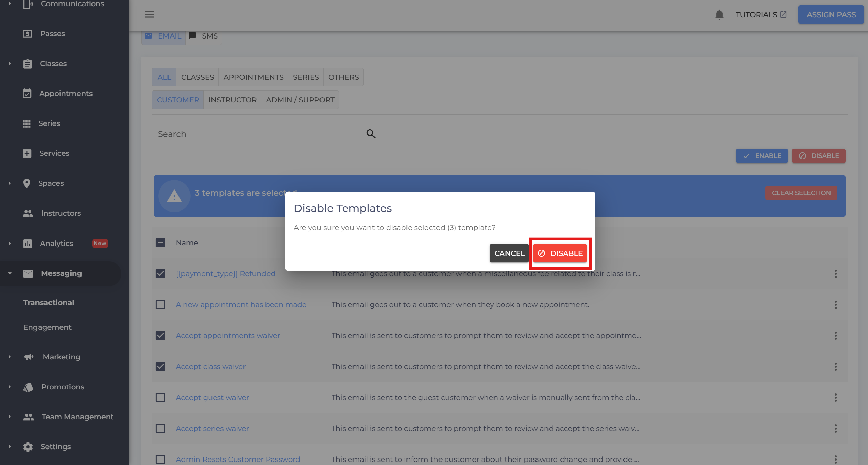Open the hamburger menu icon
This screenshot has width=868, height=465.
[x=149, y=14]
